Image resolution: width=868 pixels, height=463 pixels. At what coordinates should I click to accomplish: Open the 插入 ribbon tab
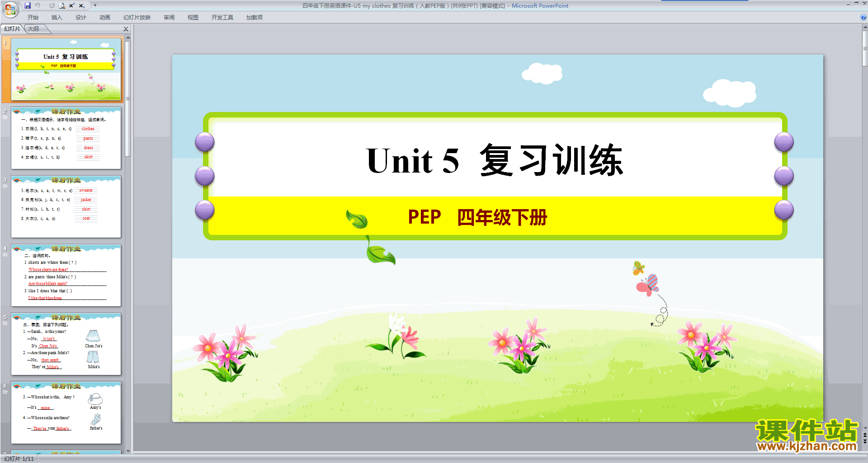(57, 18)
